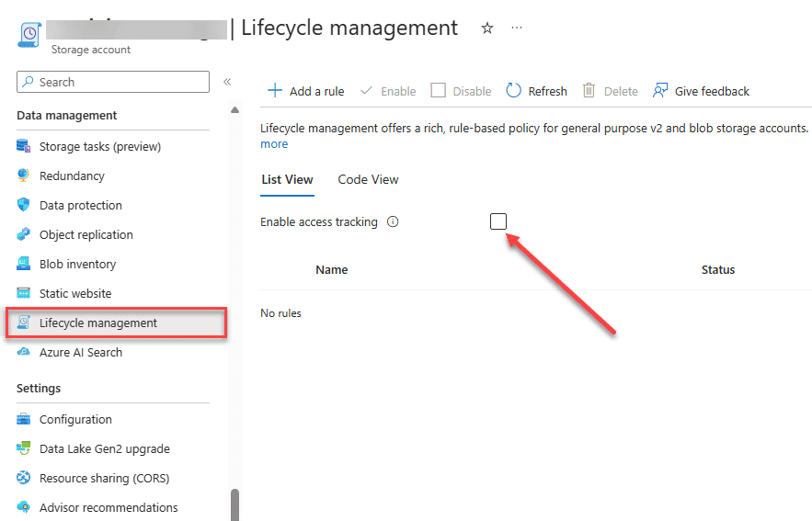Screen dimensions: 812x521
Task: Collapse the sidebar with the double chevron
Action: click(227, 82)
